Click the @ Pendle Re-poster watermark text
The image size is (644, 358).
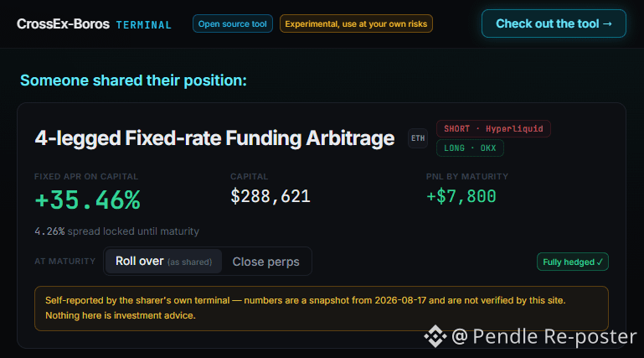[544, 337]
